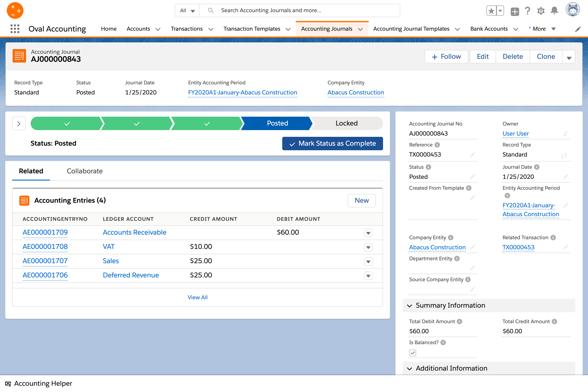
Task: Open Global Actions plus icon
Action: [x=514, y=11]
